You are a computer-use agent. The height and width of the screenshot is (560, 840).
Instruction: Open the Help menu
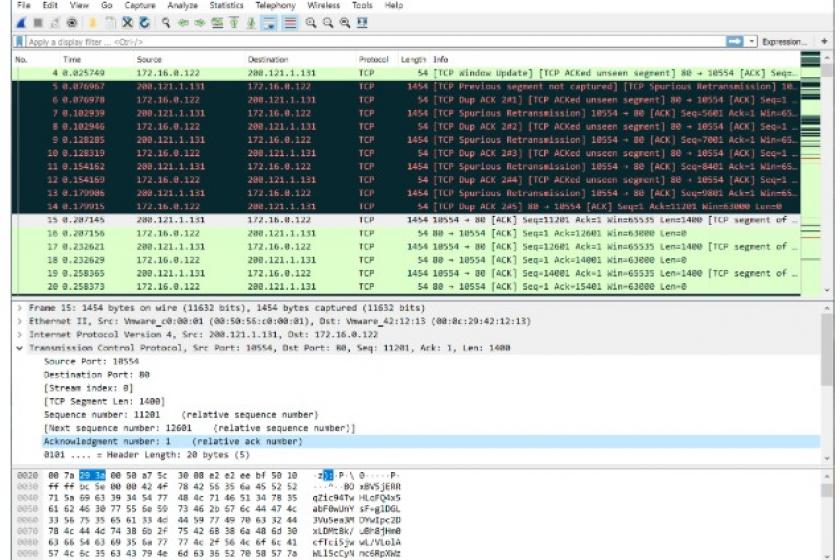(394, 5)
